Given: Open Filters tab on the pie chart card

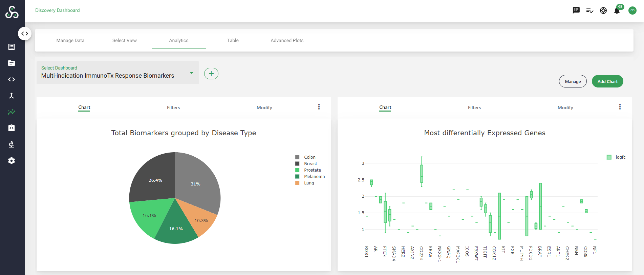Looking at the screenshot, I should tap(173, 107).
